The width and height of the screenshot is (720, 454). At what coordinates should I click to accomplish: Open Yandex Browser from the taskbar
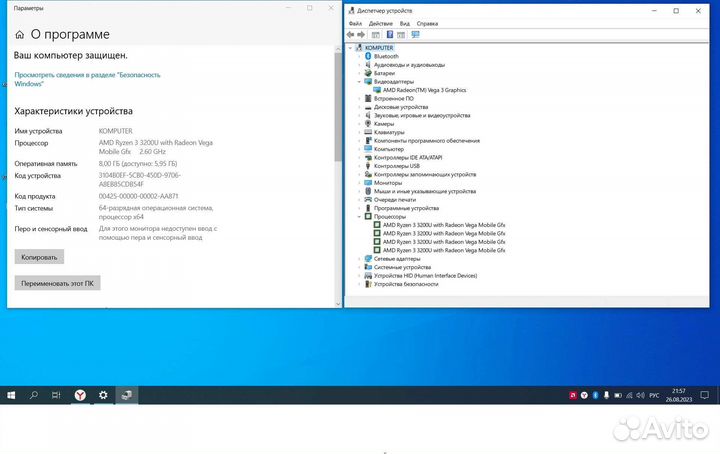pos(80,395)
